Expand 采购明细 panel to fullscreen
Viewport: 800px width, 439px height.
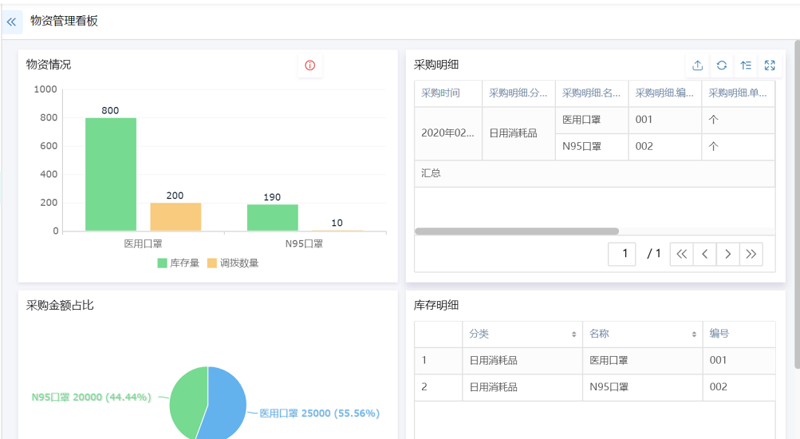pos(769,65)
